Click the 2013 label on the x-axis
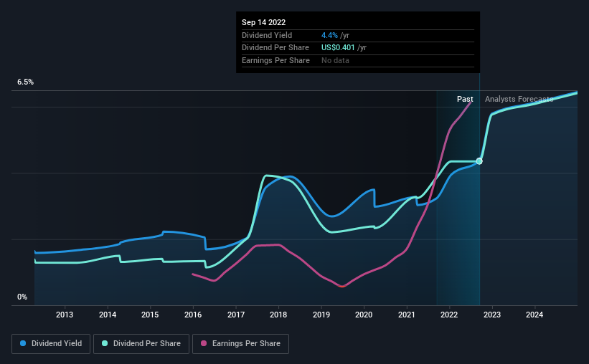The width and height of the screenshot is (589, 364). 65,315
